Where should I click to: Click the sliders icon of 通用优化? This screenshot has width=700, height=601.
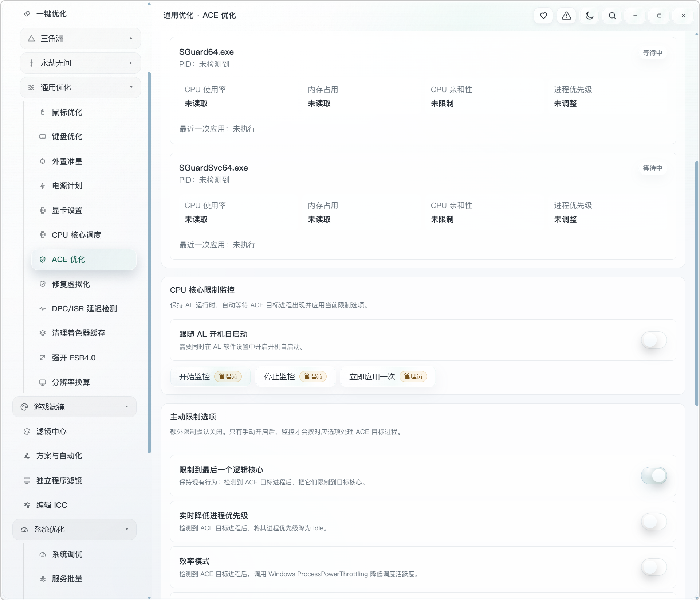point(31,87)
